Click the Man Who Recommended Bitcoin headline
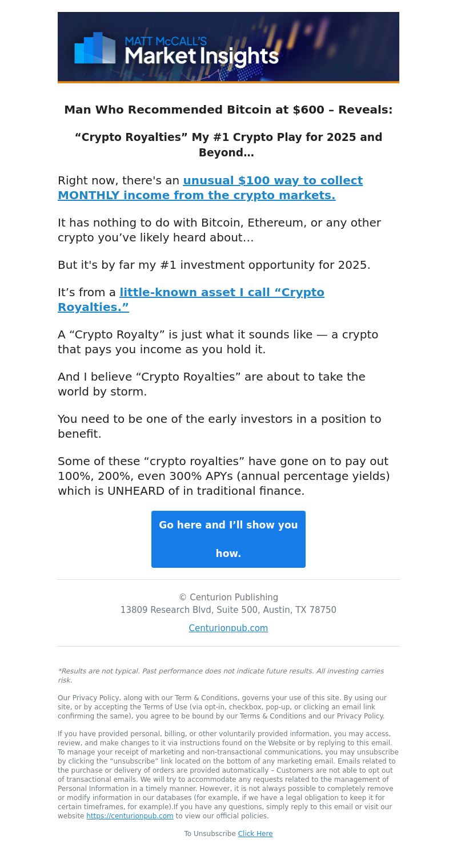The image size is (457, 868). [x=228, y=110]
